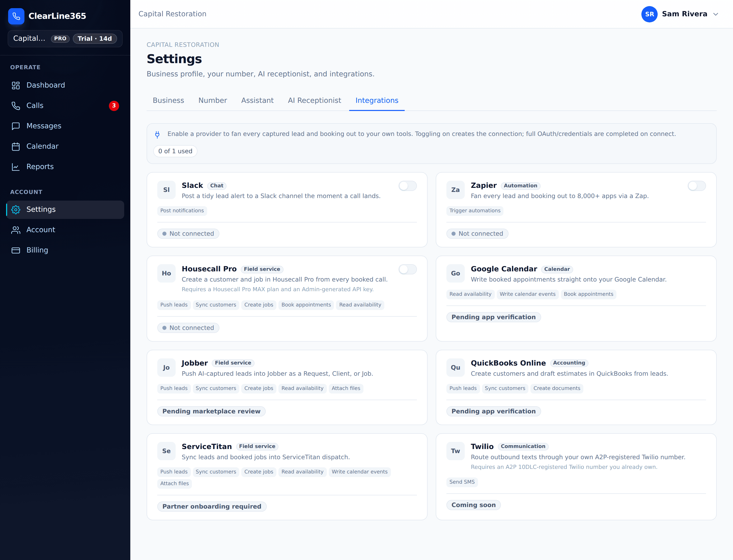Click the Za Zapier logo tile

click(x=455, y=190)
